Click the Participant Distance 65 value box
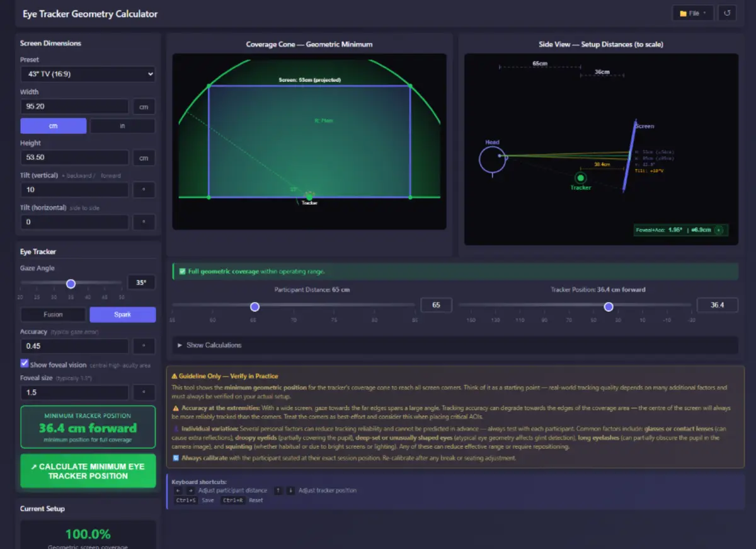The image size is (756, 549). [x=436, y=305]
